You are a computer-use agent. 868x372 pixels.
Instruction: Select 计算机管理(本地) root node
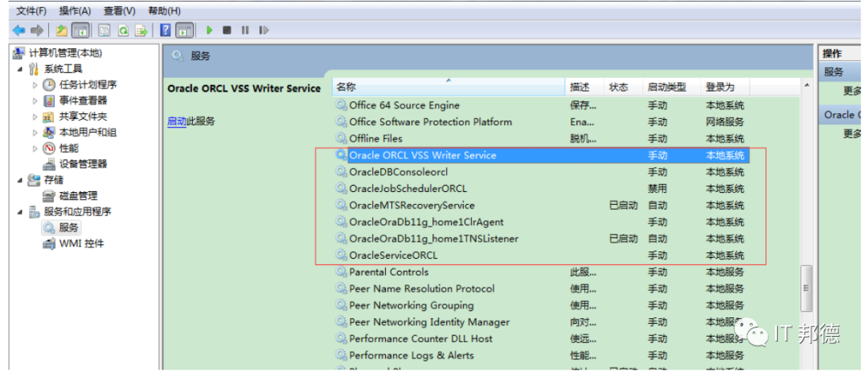65,53
